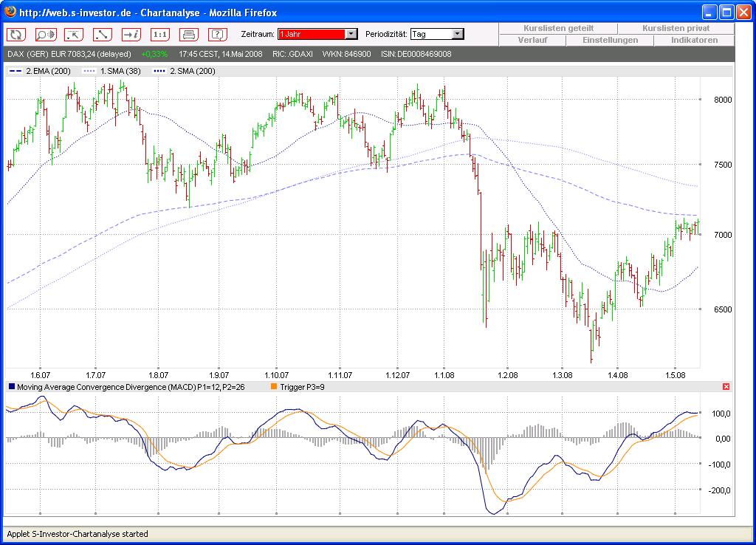The image size is (756, 545).
Task: Click the print chart icon
Action: pyautogui.click(x=189, y=34)
